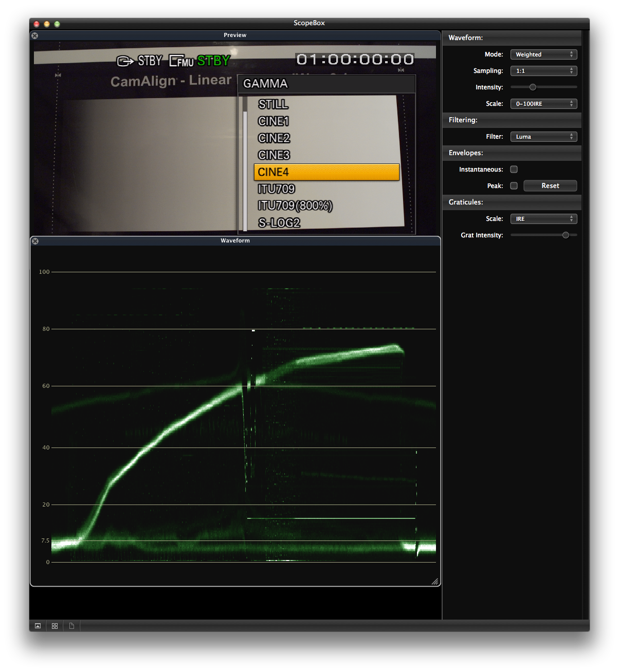Click the Envelopes: section header

pyautogui.click(x=512, y=153)
